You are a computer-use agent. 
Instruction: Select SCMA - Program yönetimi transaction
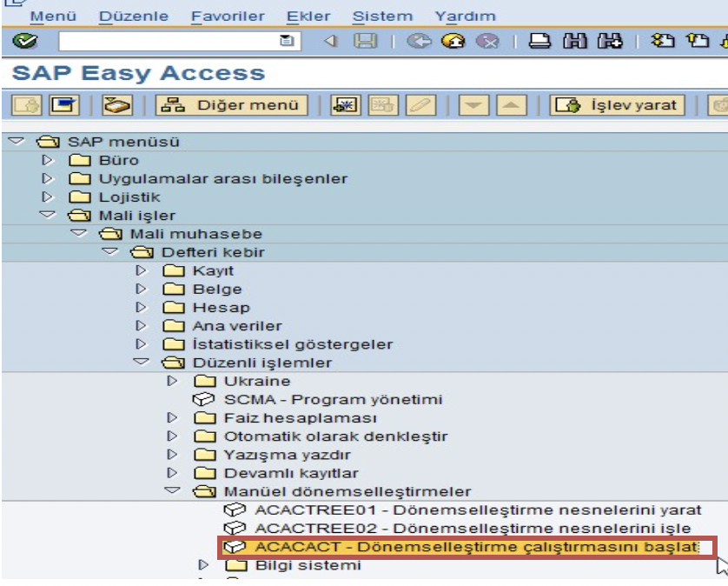pyautogui.click(x=334, y=400)
